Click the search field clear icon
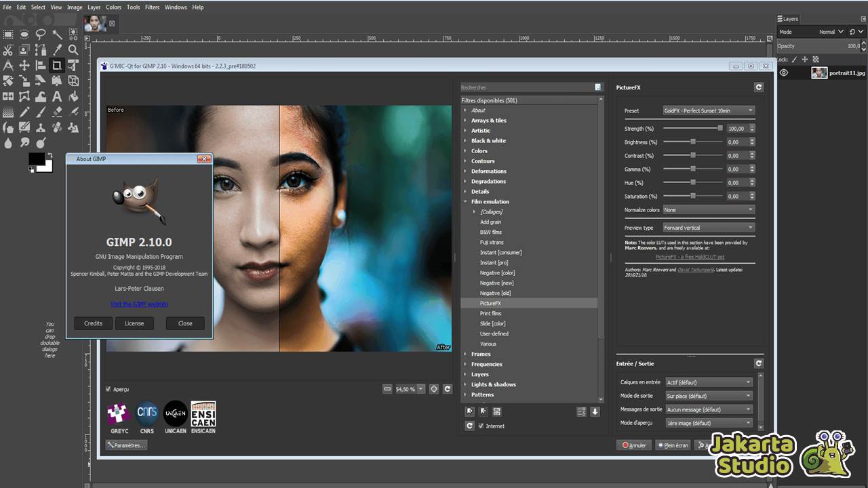This screenshot has width=868, height=488. (x=598, y=87)
